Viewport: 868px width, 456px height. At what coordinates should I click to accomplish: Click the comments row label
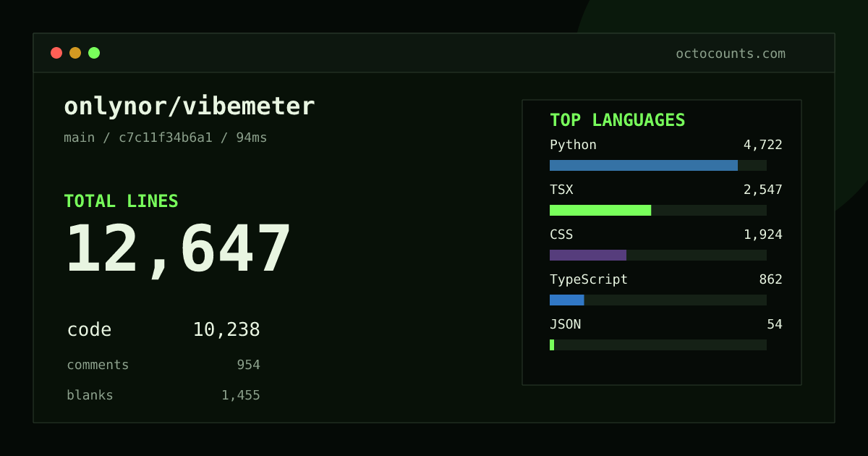[98, 365]
